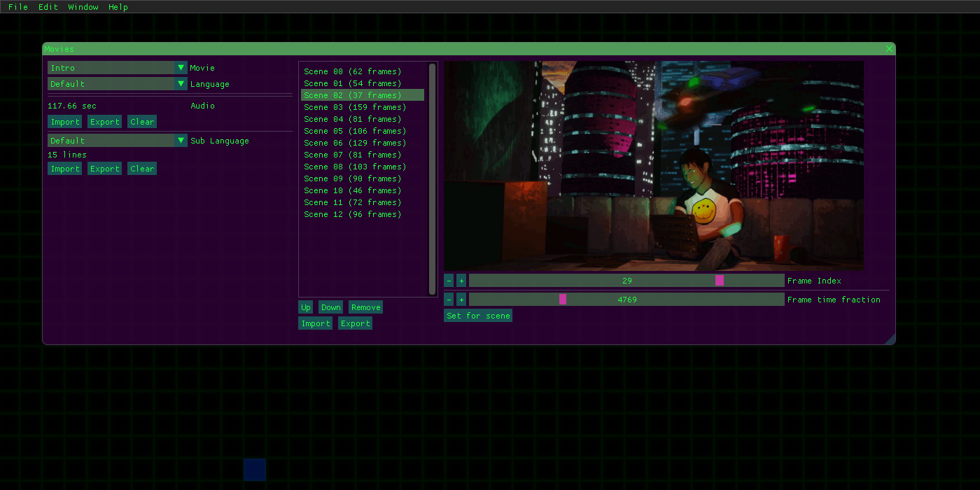Image resolution: width=980 pixels, height=490 pixels.
Task: Decrease Frame Index with minus button
Action: (449, 281)
